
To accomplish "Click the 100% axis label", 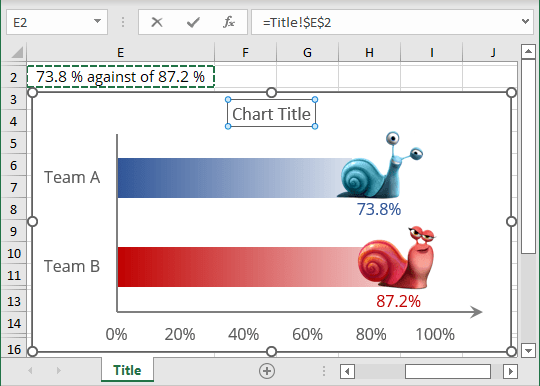I will [435, 334].
